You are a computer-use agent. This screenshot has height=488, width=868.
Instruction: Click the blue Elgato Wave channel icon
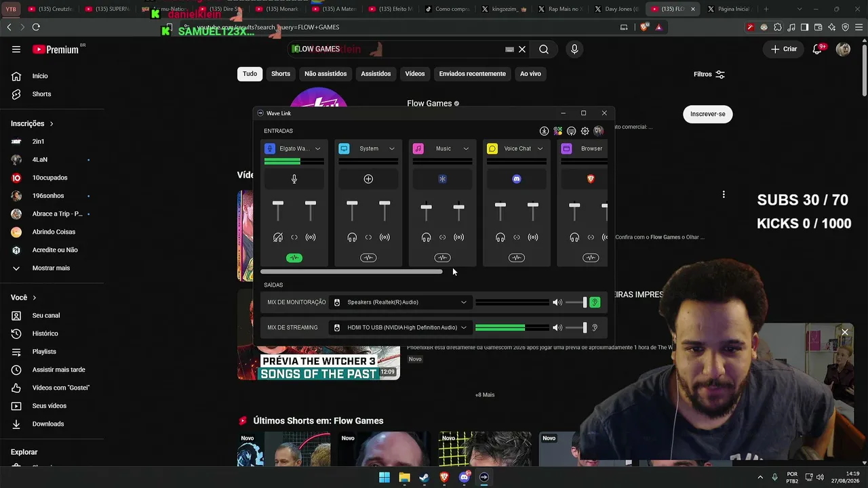(270, 148)
